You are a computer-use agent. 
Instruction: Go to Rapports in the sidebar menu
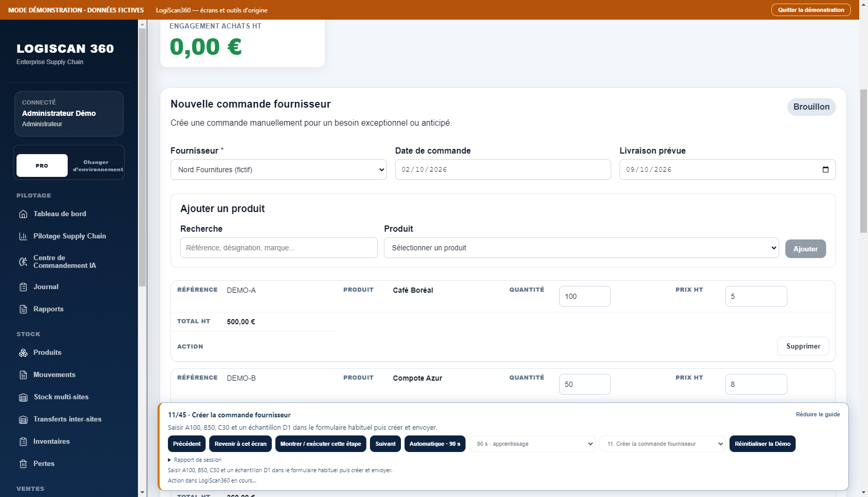tap(49, 309)
